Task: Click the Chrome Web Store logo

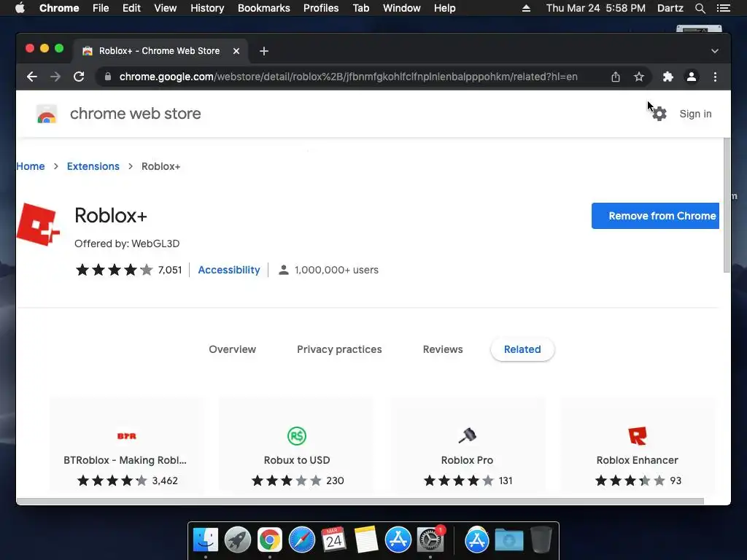Action: coord(47,114)
